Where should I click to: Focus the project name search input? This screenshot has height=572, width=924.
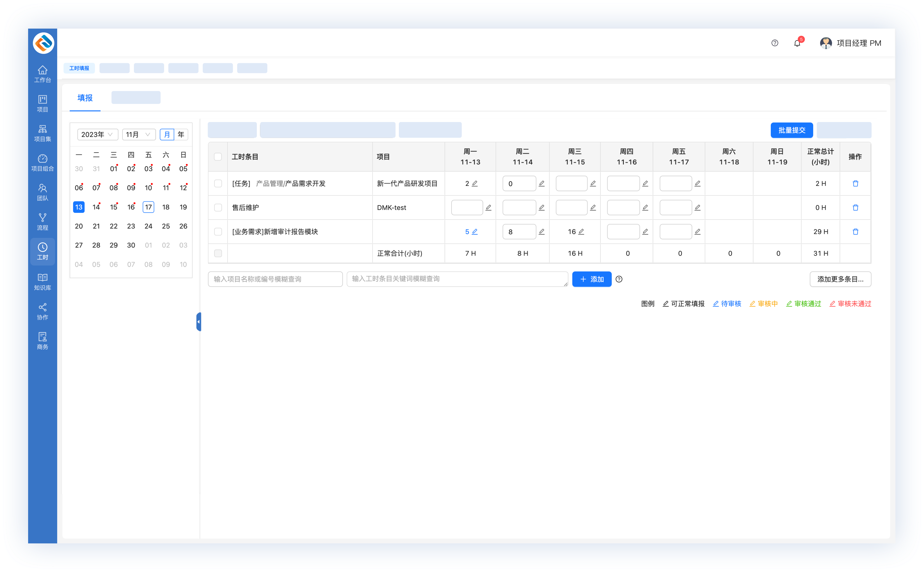(x=275, y=279)
